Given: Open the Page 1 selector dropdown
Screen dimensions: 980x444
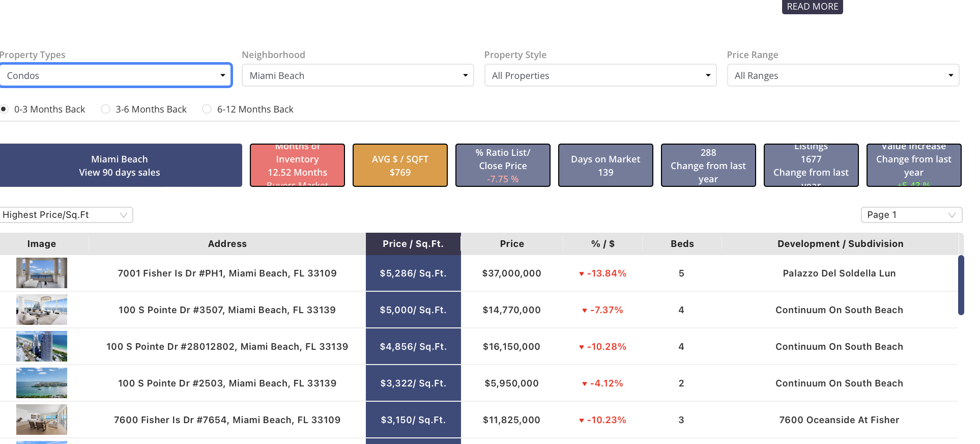Looking at the screenshot, I should pos(911,215).
